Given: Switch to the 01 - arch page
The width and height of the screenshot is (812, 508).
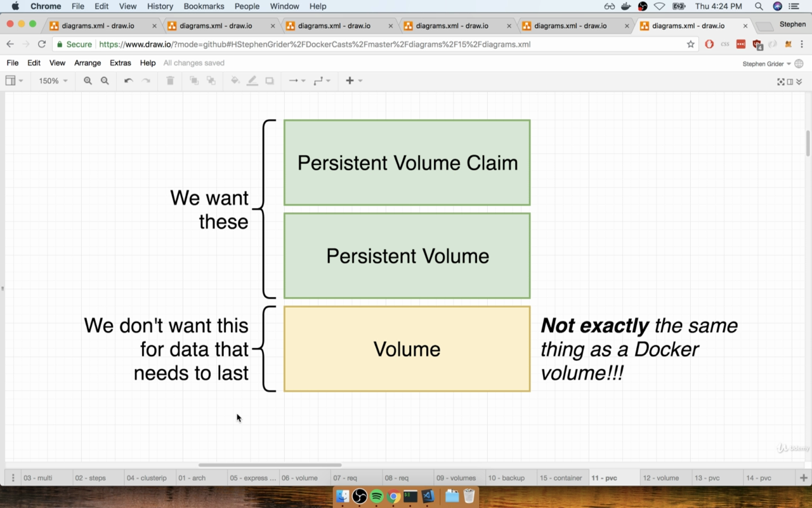Looking at the screenshot, I should pyautogui.click(x=192, y=478).
